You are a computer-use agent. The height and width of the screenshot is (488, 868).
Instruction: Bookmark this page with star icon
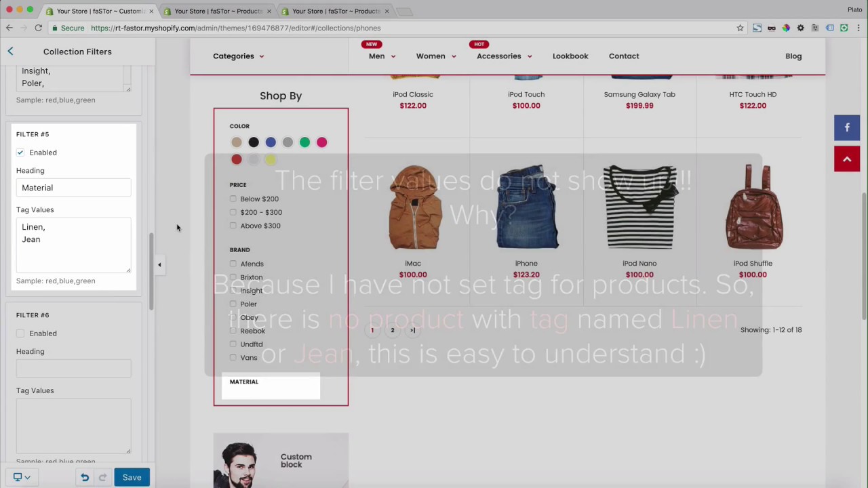point(740,28)
